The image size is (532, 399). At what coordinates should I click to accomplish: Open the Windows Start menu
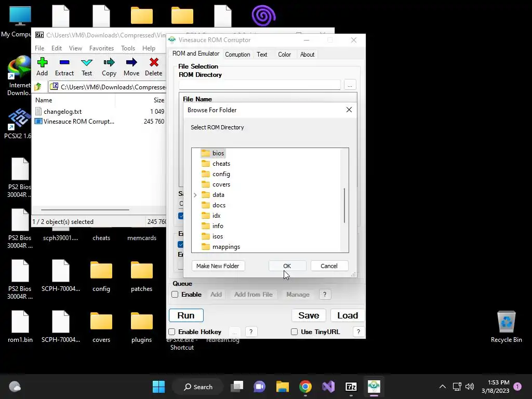click(x=158, y=387)
